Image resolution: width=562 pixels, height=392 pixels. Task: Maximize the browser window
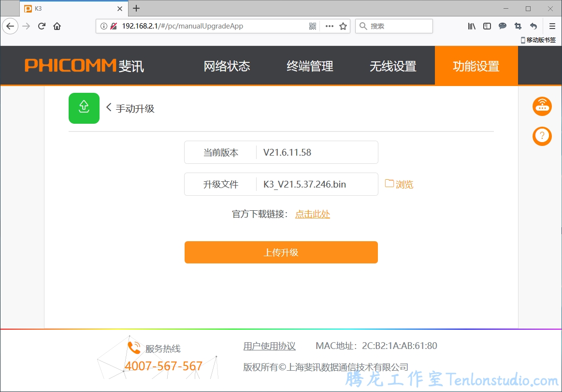coord(528,9)
